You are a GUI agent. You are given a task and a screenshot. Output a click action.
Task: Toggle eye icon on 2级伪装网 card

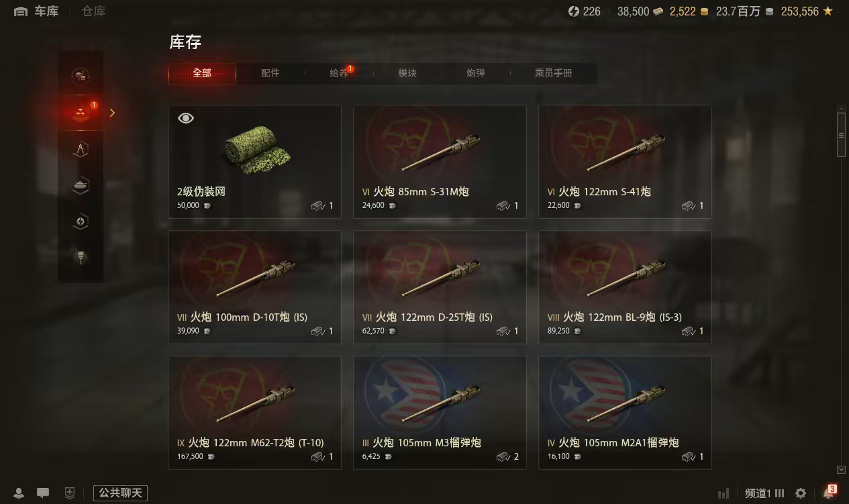pos(186,118)
